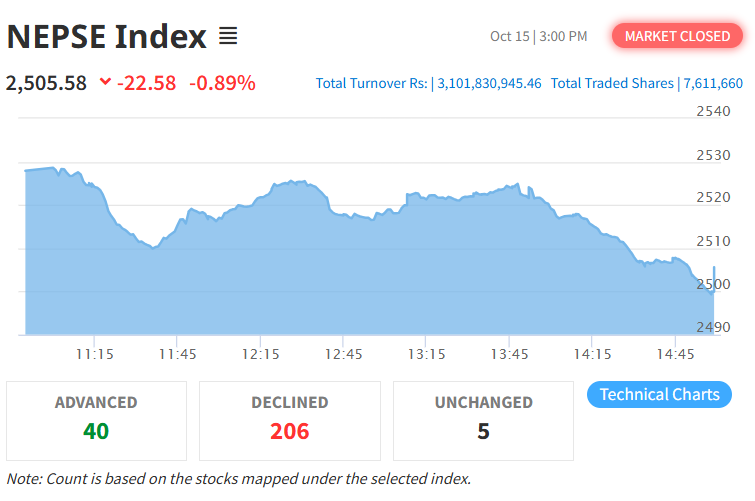
Task: Click the -0.89% percent change
Action: click(x=222, y=82)
